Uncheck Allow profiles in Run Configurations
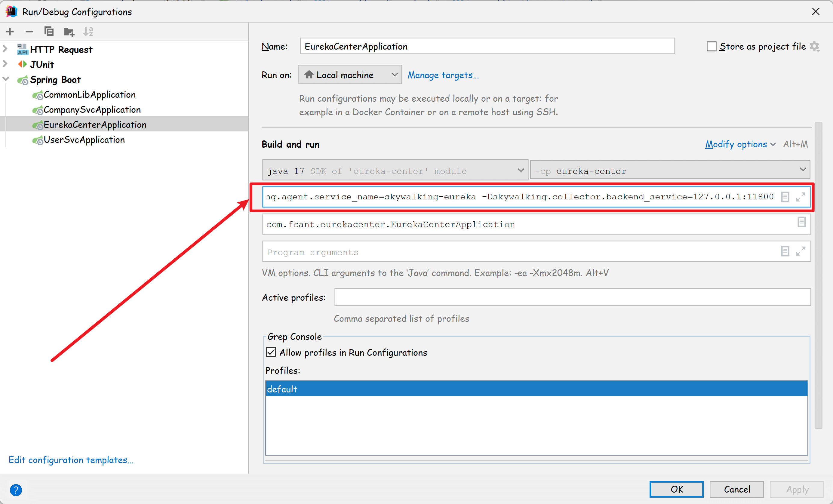Viewport: 833px width, 504px height. [271, 352]
